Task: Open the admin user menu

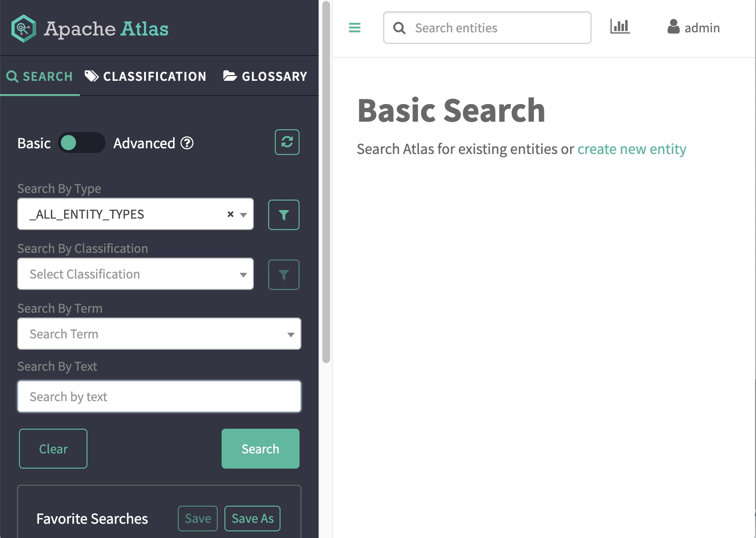Action: tap(694, 28)
